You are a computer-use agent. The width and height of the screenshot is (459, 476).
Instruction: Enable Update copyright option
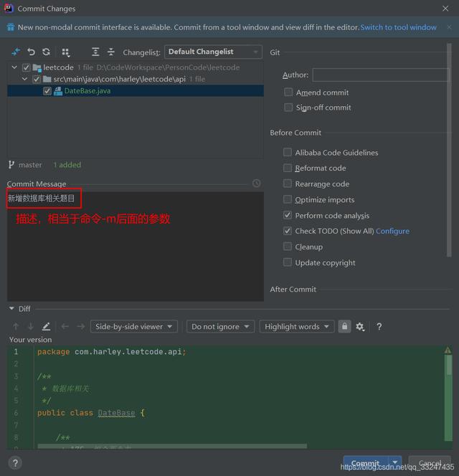pos(288,262)
